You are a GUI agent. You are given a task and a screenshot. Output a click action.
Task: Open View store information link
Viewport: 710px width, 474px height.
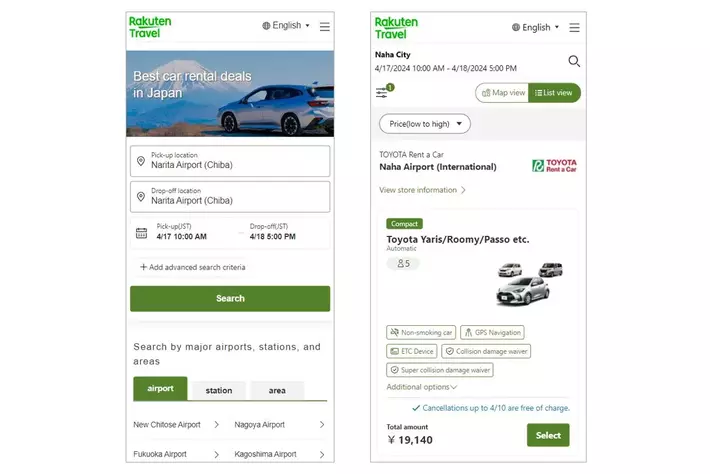click(422, 190)
